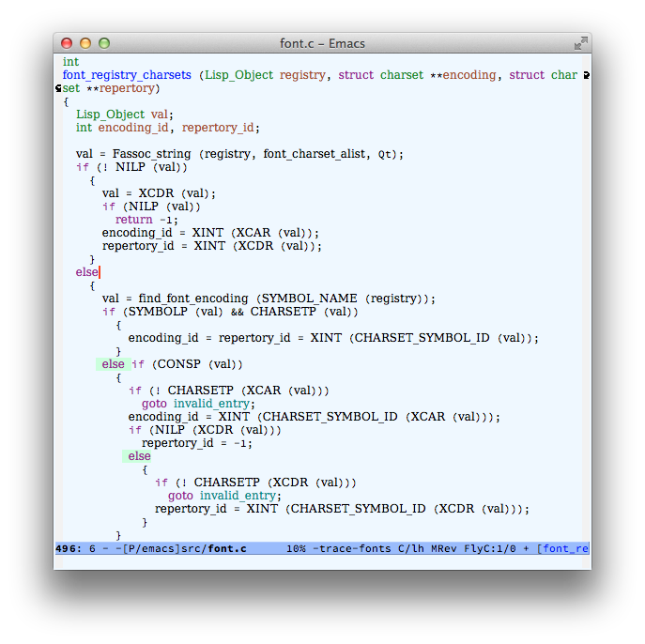The image size is (645, 644).
Task: Click the continuation arrow in left fringe
Action: point(58,88)
